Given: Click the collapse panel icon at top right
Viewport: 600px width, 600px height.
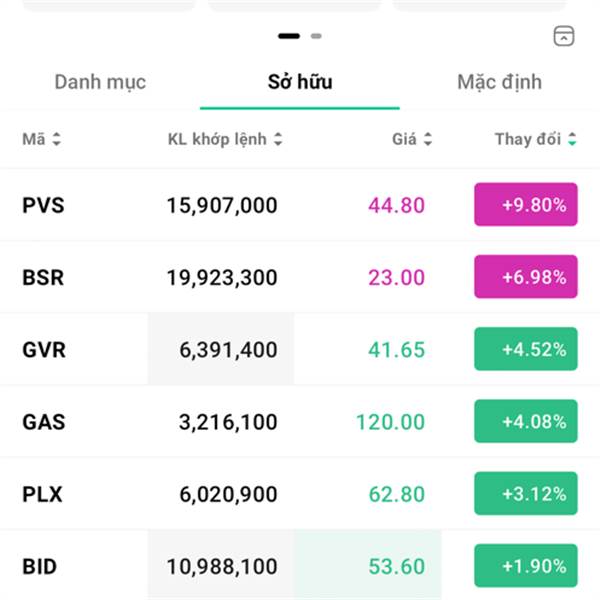Looking at the screenshot, I should pyautogui.click(x=564, y=36).
